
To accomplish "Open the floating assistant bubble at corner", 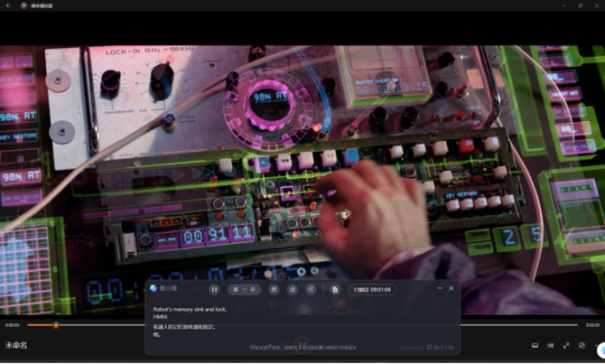I will tap(601, 350).
